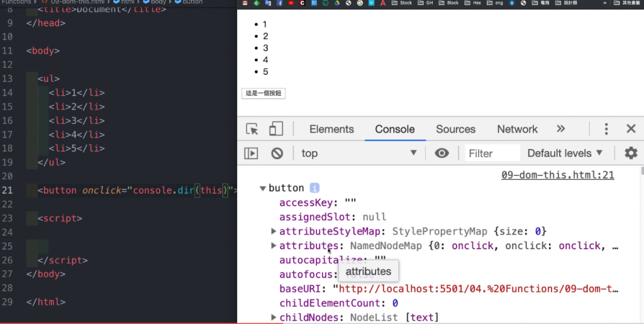The width and height of the screenshot is (644, 324).
Task: Click the onclick attribute in editor
Action: pos(102,190)
